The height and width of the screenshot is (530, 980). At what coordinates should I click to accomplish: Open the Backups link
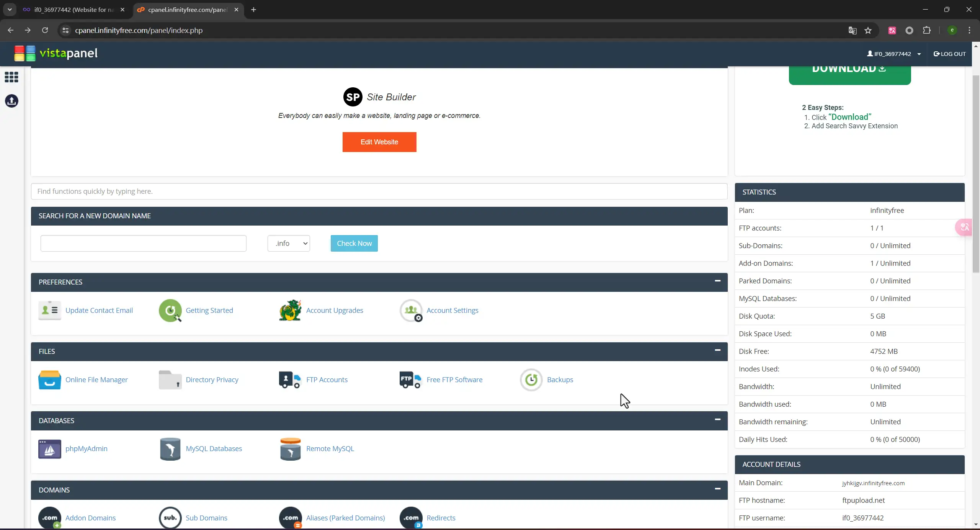click(560, 380)
